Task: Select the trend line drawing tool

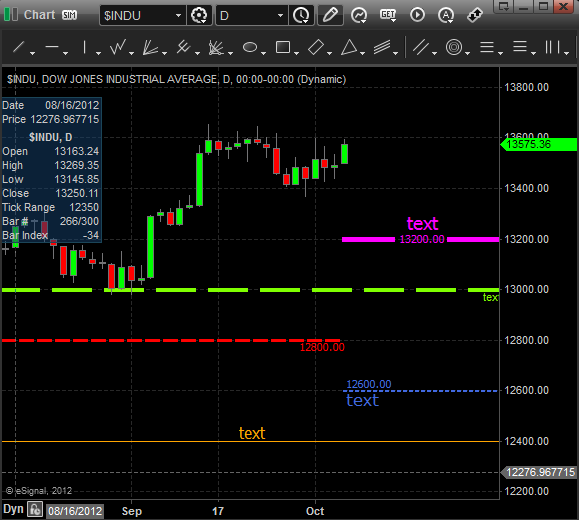Action: [18, 47]
